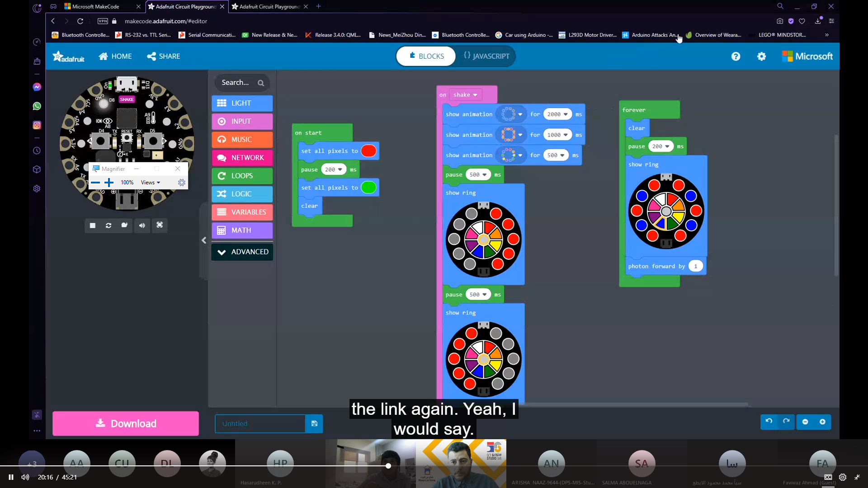868x488 pixels.
Task: Open the shake gesture dropdown
Action: point(466,95)
